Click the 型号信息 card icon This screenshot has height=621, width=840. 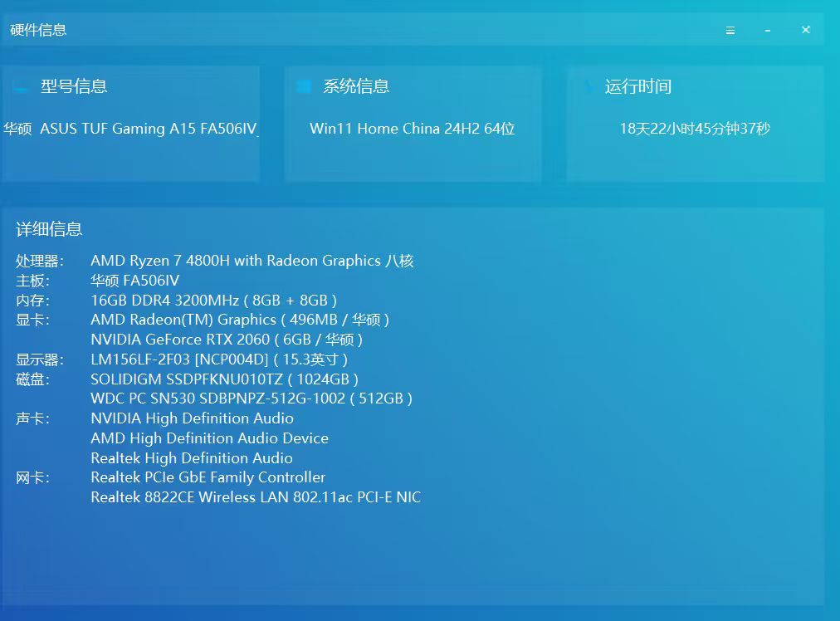(21, 87)
